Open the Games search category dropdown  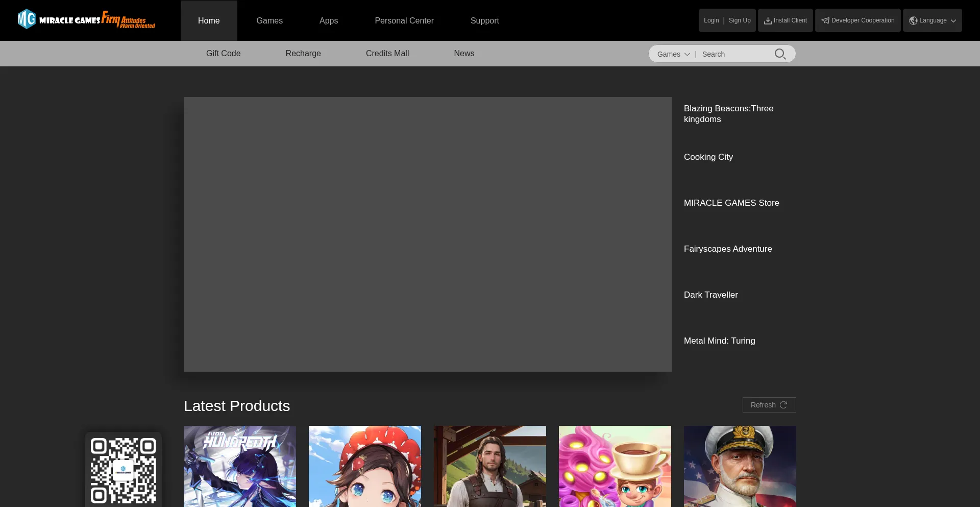click(673, 54)
